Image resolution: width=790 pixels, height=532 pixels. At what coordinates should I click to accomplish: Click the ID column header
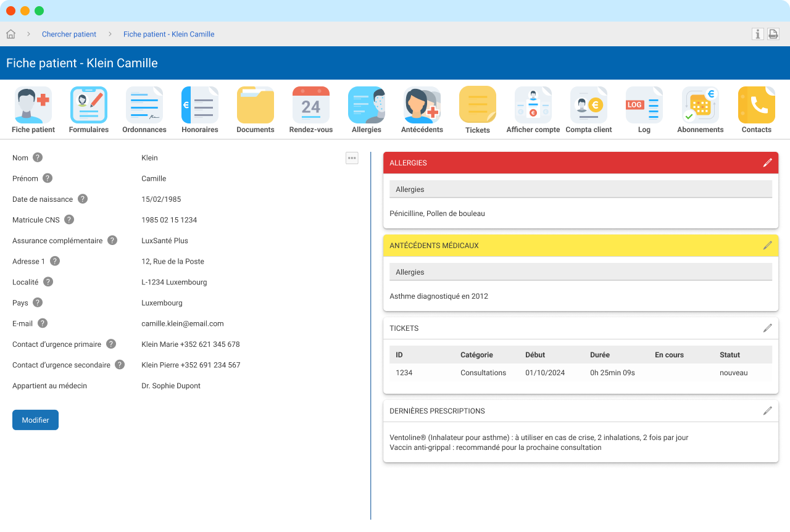point(399,355)
